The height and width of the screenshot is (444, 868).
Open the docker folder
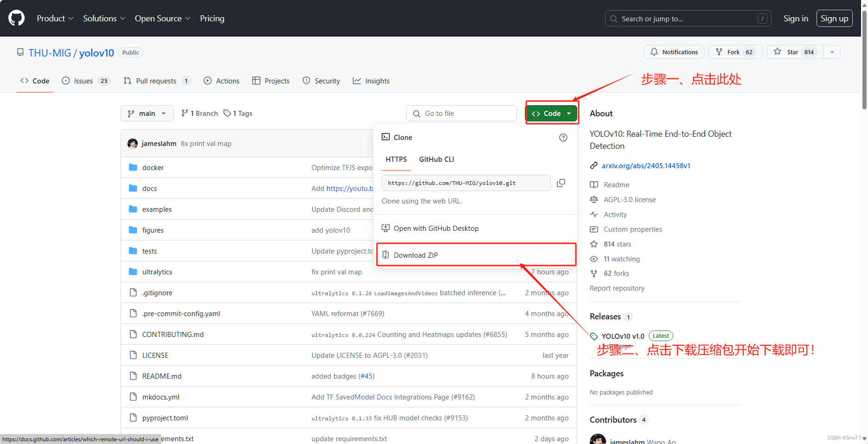(153, 168)
